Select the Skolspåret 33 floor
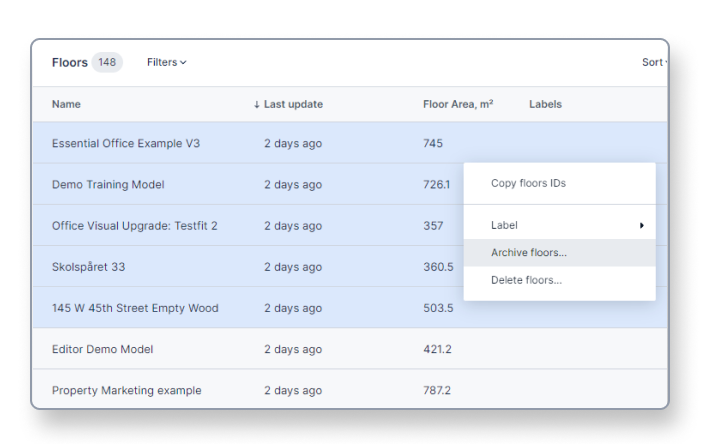 88,267
